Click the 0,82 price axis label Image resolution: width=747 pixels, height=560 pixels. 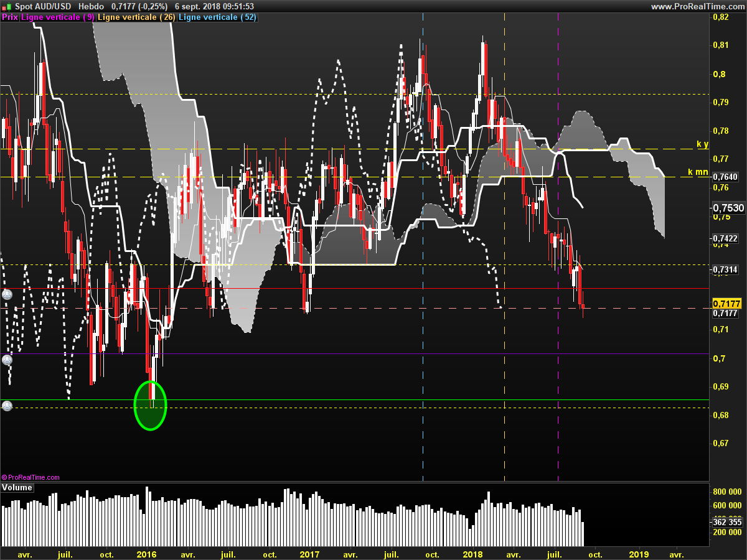tap(720, 17)
